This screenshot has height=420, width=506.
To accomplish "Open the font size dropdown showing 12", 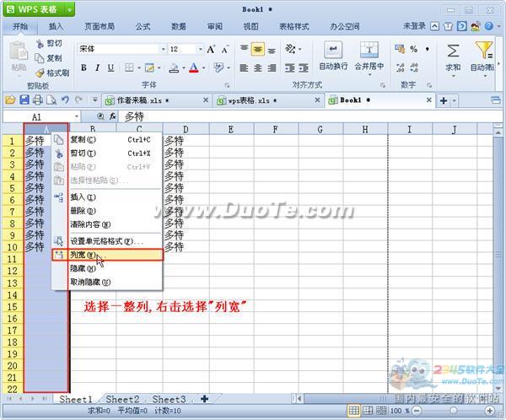I will (199, 50).
